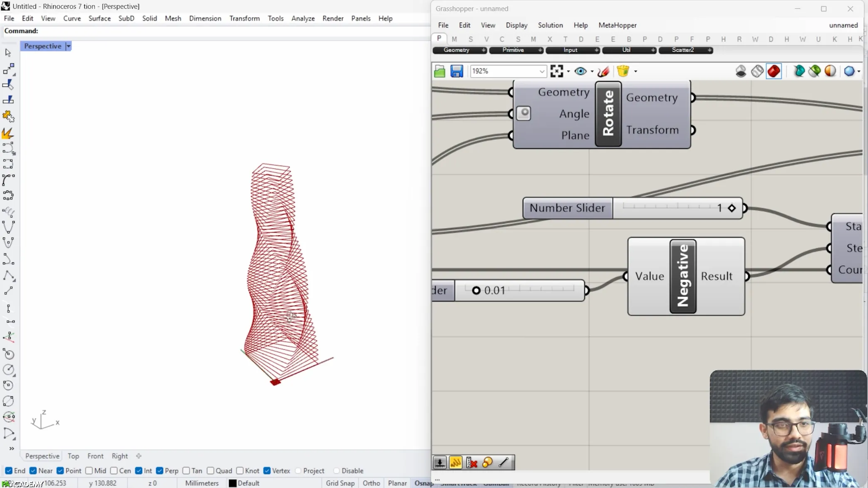Click the red preview-selected-only icon
The height and width of the screenshot is (488, 868).
[774, 71]
